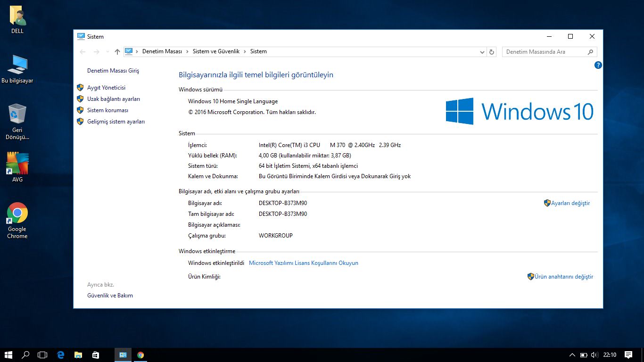Select the Sistem window title icon

click(81, 36)
